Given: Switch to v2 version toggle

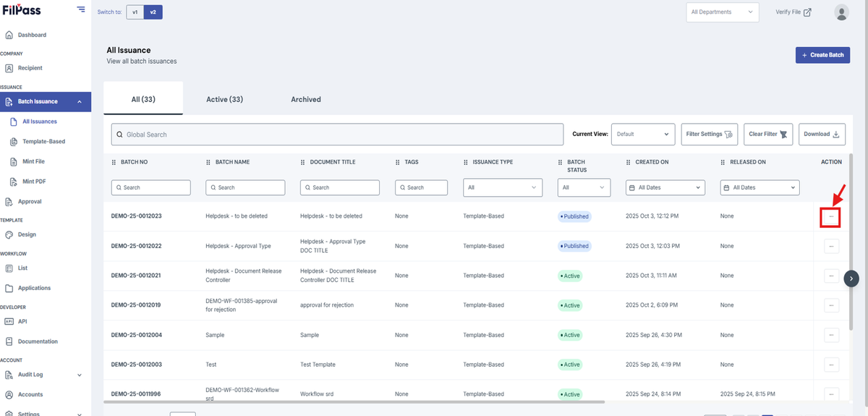Looking at the screenshot, I should [x=153, y=12].
